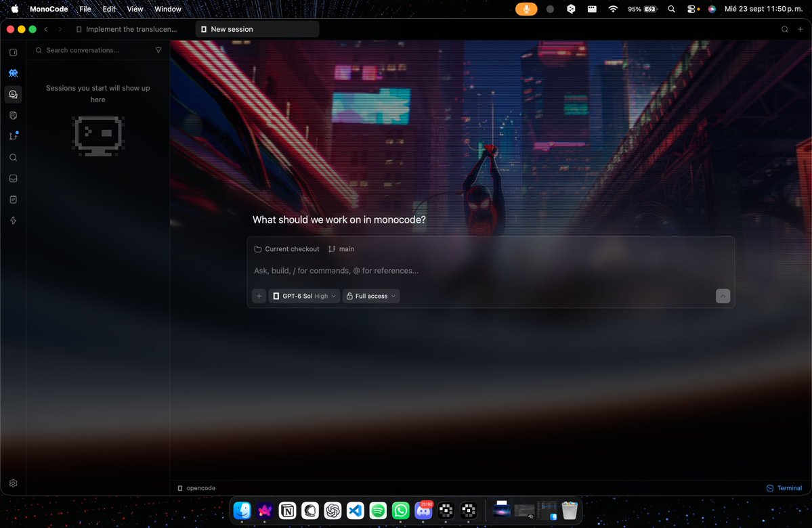Filter conversations using funnel icon
Screen dimensions: 812x528
[x=158, y=50]
